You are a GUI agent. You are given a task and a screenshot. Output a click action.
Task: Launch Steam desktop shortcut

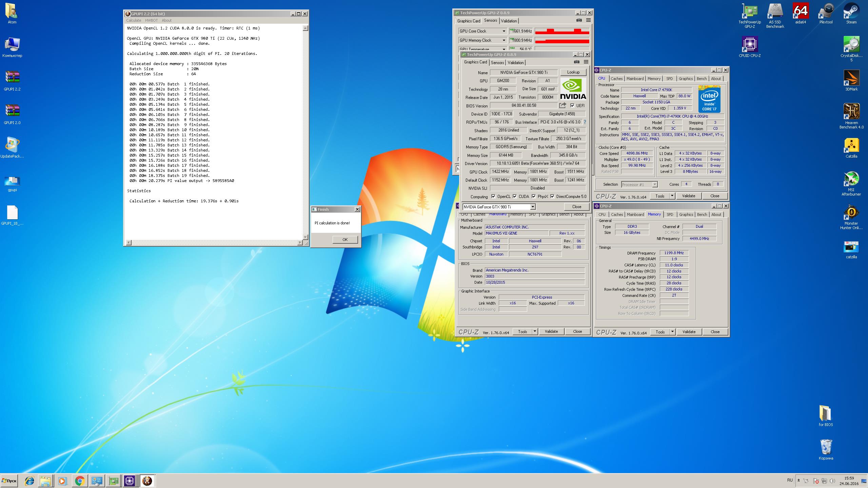tap(851, 14)
